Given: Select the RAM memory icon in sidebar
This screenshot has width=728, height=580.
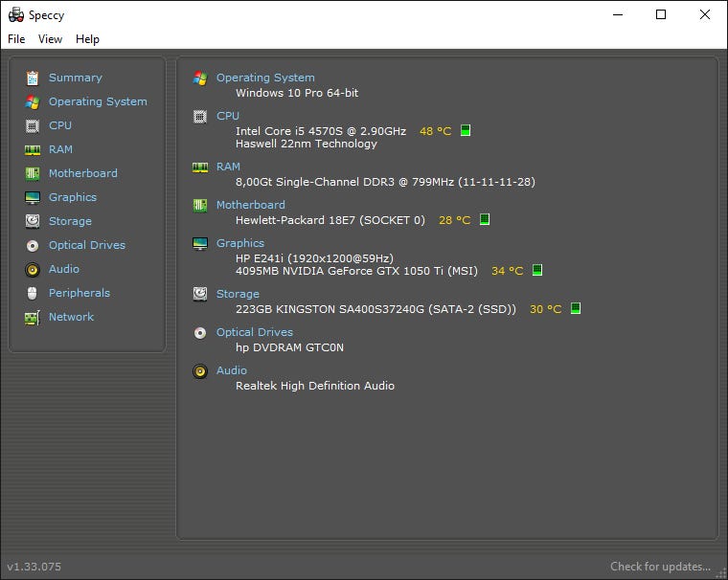Looking at the screenshot, I should pyautogui.click(x=33, y=149).
